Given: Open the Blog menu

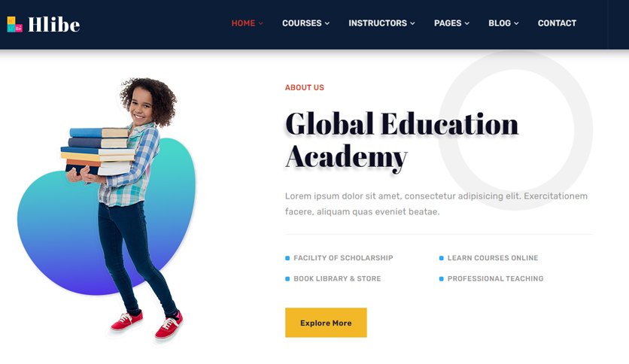Looking at the screenshot, I should click(500, 23).
